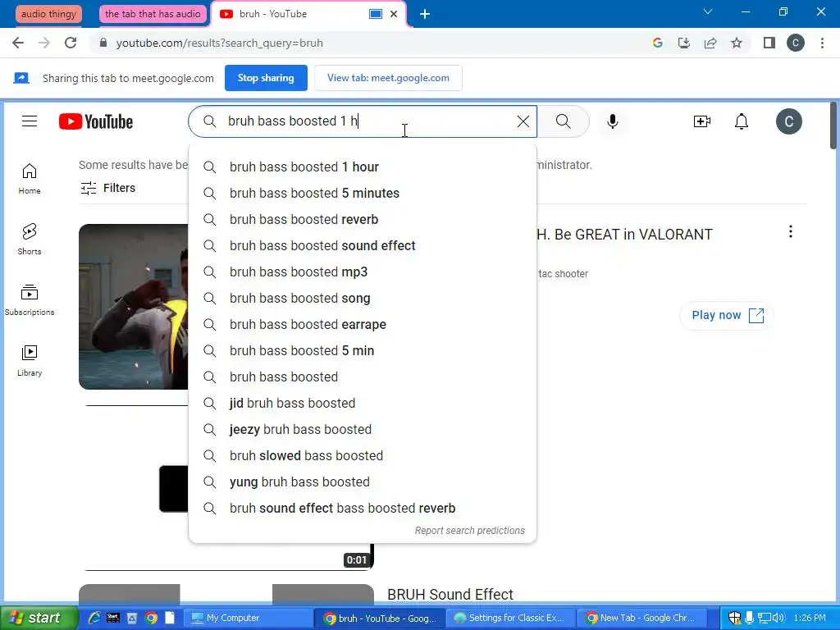
Task: Choose suggestion jeezy bruh bass boosted
Action: [363, 430]
